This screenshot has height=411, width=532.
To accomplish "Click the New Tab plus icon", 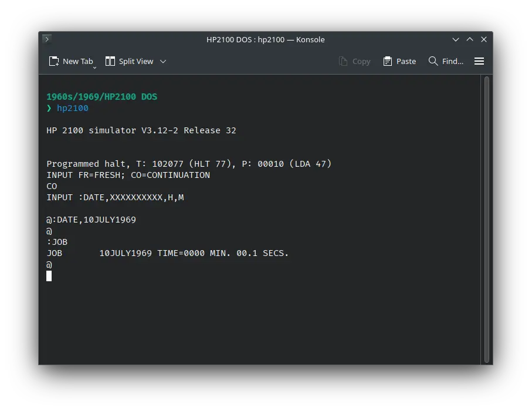I will point(54,61).
